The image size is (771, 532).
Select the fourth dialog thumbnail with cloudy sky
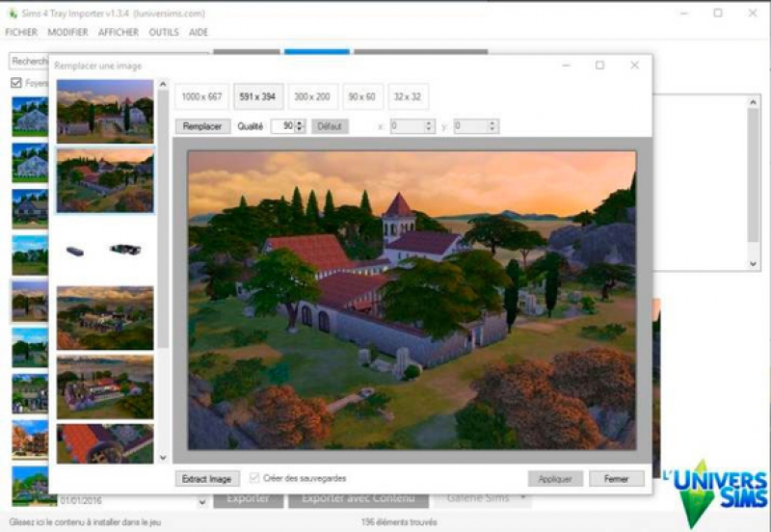[x=105, y=318]
